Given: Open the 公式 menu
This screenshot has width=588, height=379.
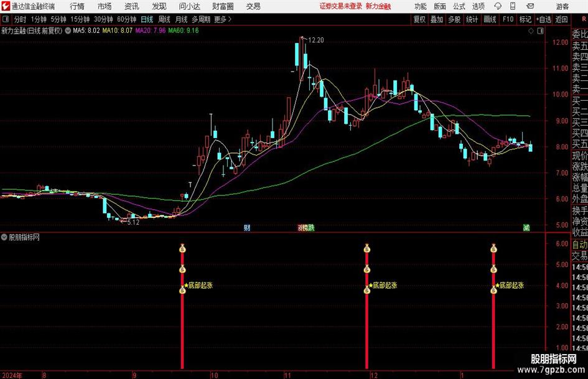Looking at the screenshot, I should pos(459,6).
